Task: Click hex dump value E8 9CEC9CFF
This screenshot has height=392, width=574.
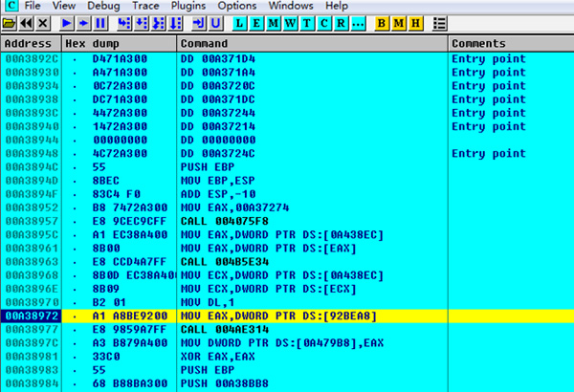Action: (x=129, y=222)
